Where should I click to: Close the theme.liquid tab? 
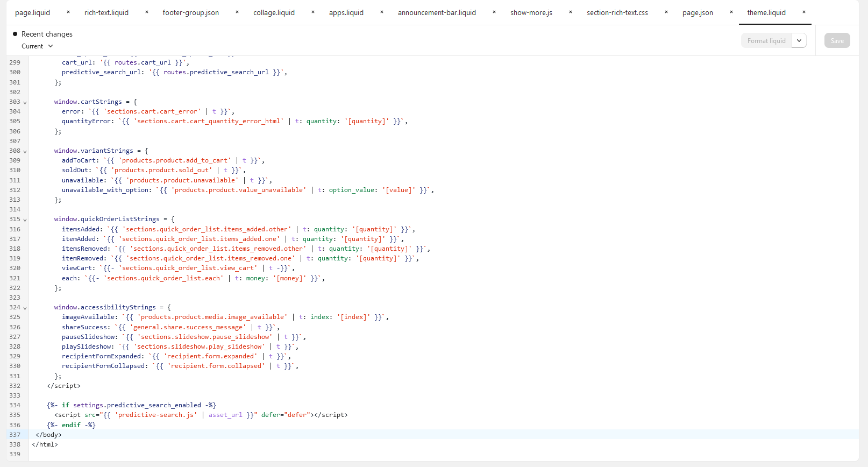coord(804,12)
